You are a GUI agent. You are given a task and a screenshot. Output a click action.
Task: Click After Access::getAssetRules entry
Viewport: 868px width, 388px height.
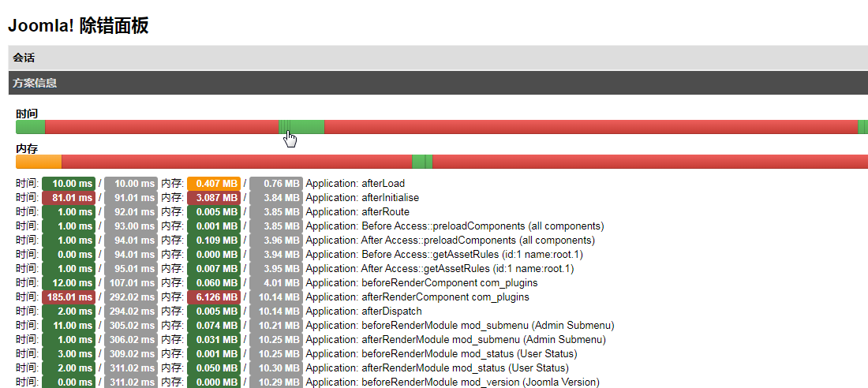[x=440, y=269]
